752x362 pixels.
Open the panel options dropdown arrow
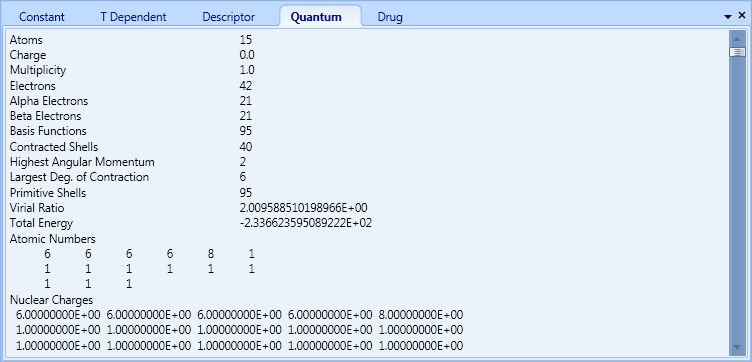pos(728,17)
